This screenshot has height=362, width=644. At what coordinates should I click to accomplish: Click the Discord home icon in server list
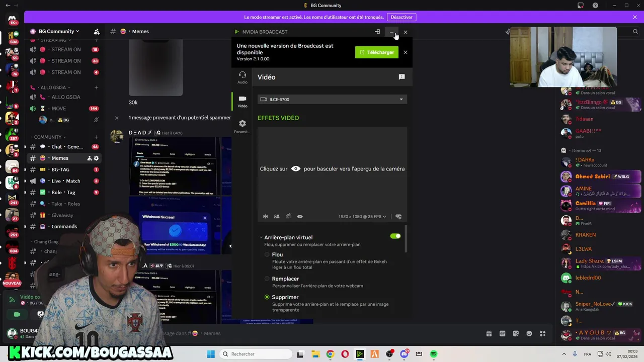(x=12, y=20)
